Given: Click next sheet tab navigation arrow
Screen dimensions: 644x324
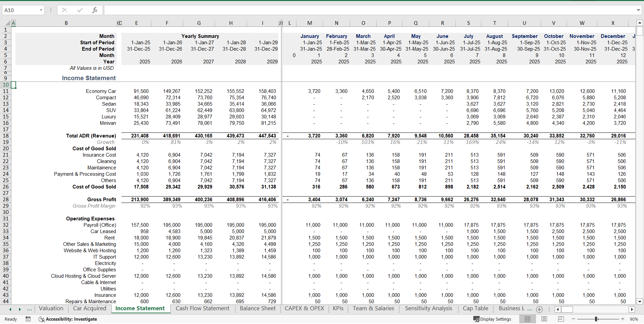Looking at the screenshot, I should (x=20, y=309).
